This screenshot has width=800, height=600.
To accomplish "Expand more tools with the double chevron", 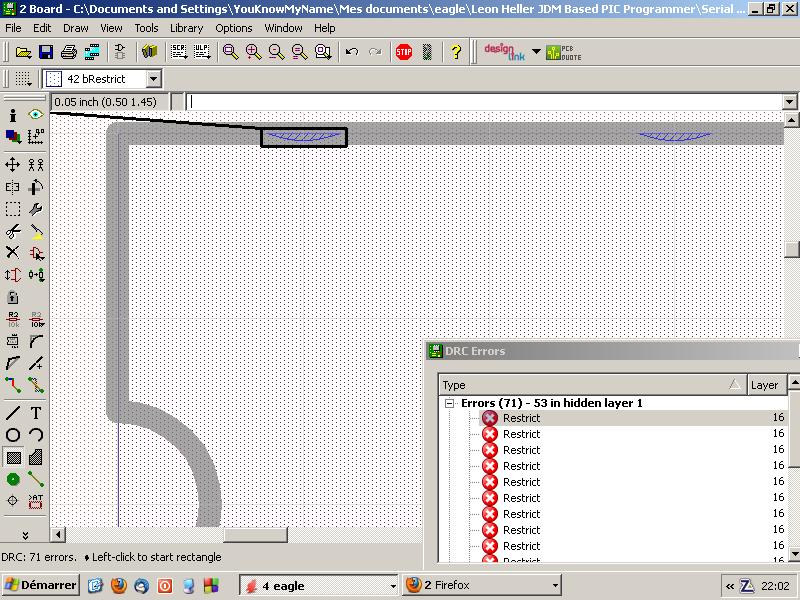I will tap(25, 535).
